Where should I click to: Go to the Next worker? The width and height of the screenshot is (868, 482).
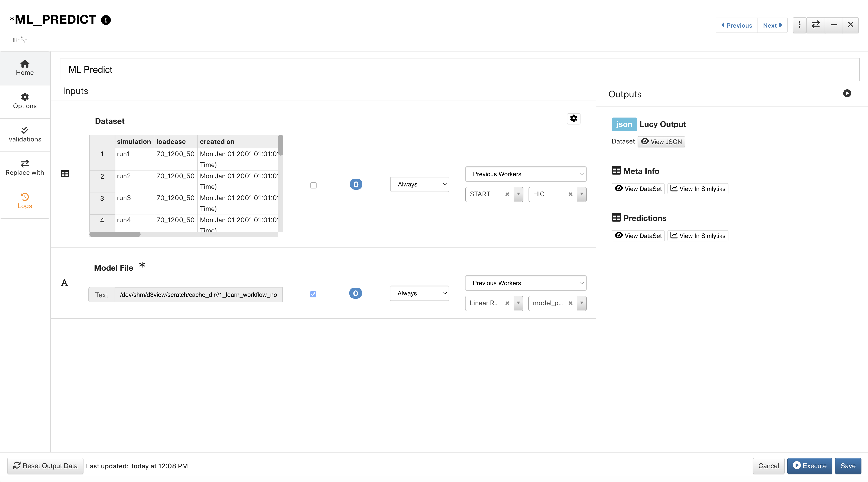click(x=772, y=25)
